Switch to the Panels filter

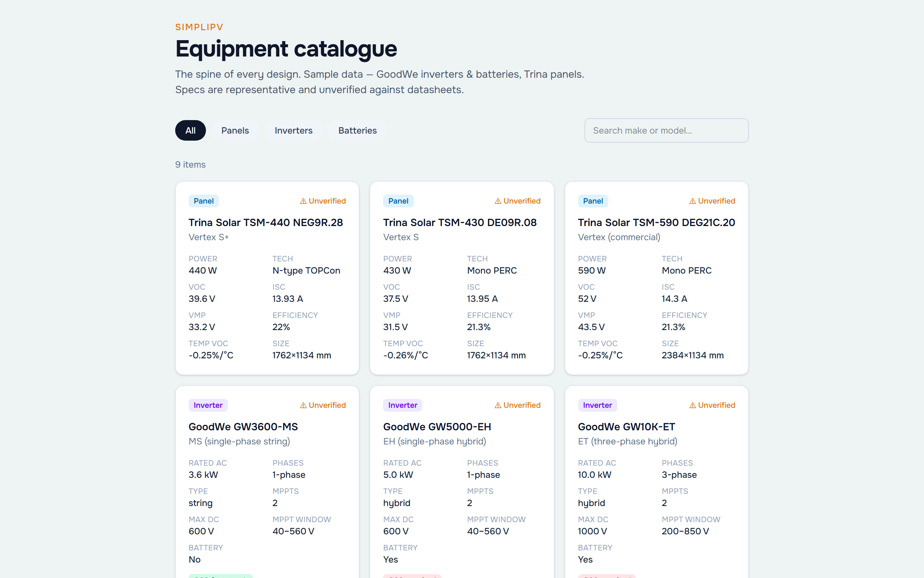point(235,130)
